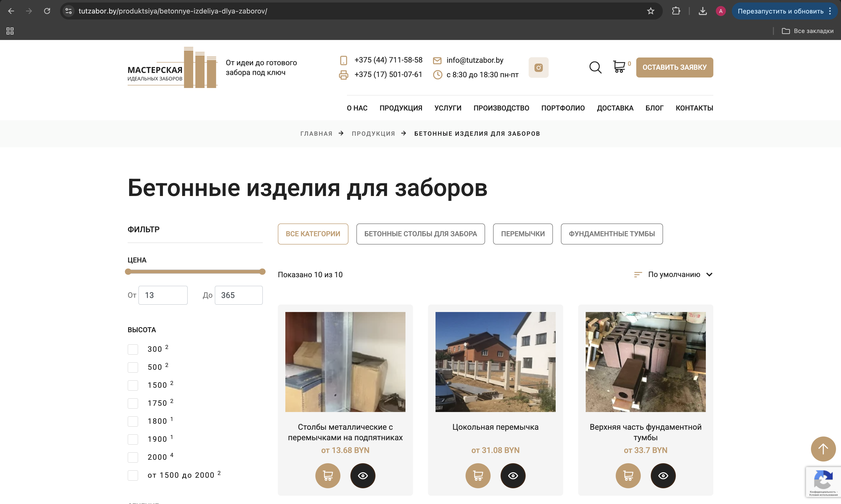
Task: Open the shopping cart icon in header
Action: tap(619, 67)
